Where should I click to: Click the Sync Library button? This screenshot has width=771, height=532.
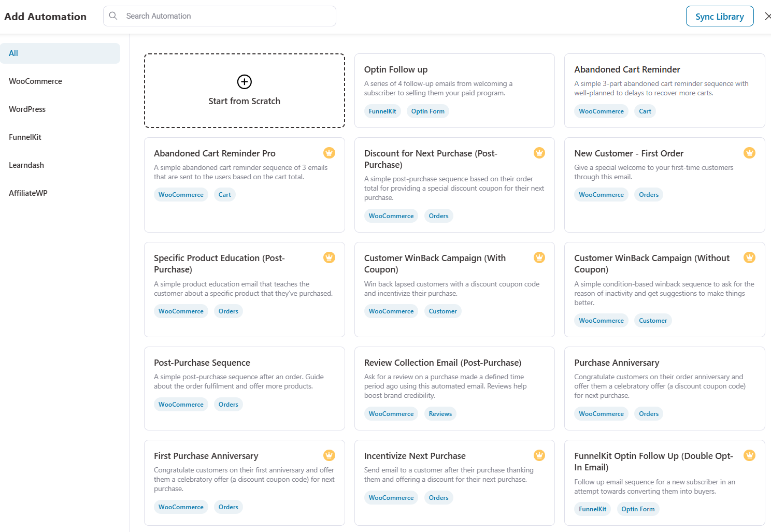tap(720, 16)
